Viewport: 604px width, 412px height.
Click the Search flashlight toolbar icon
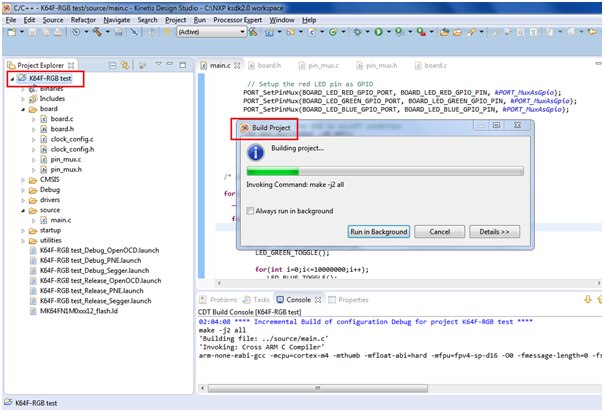tap(471, 32)
